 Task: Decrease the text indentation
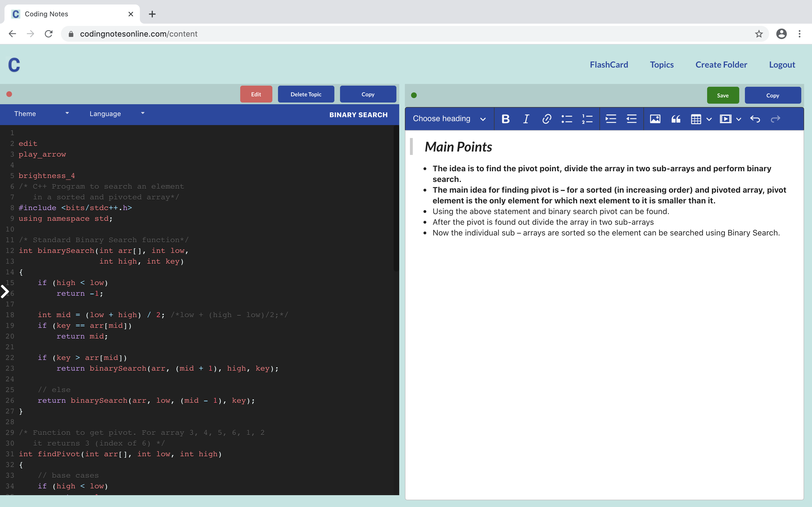click(631, 119)
